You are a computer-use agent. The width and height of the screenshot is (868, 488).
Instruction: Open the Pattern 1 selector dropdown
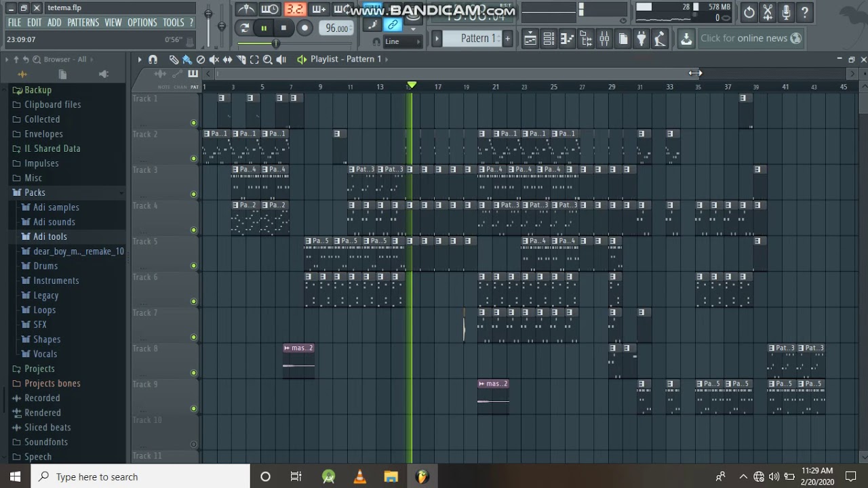point(478,39)
